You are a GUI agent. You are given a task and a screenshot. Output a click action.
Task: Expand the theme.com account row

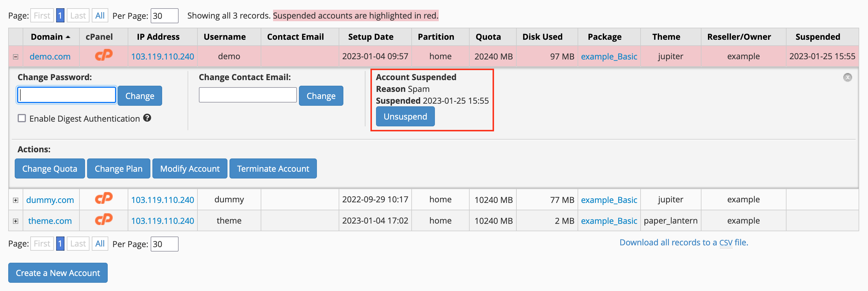[16, 221]
